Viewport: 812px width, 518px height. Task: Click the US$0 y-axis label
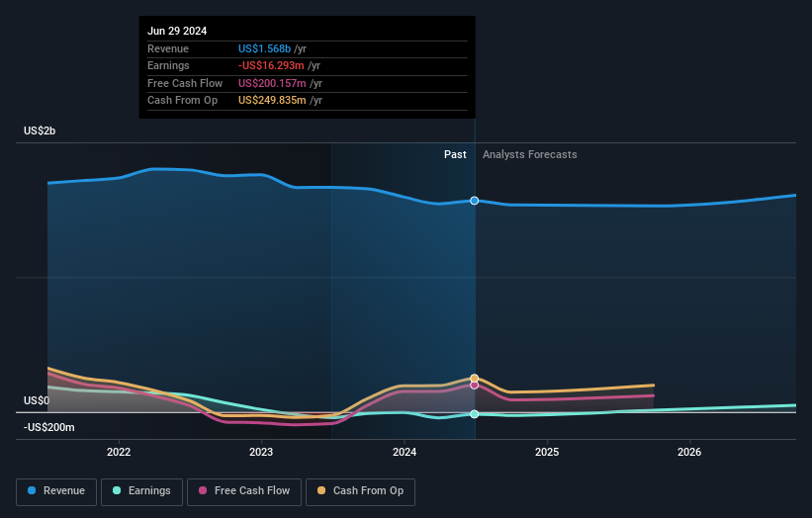coord(37,400)
